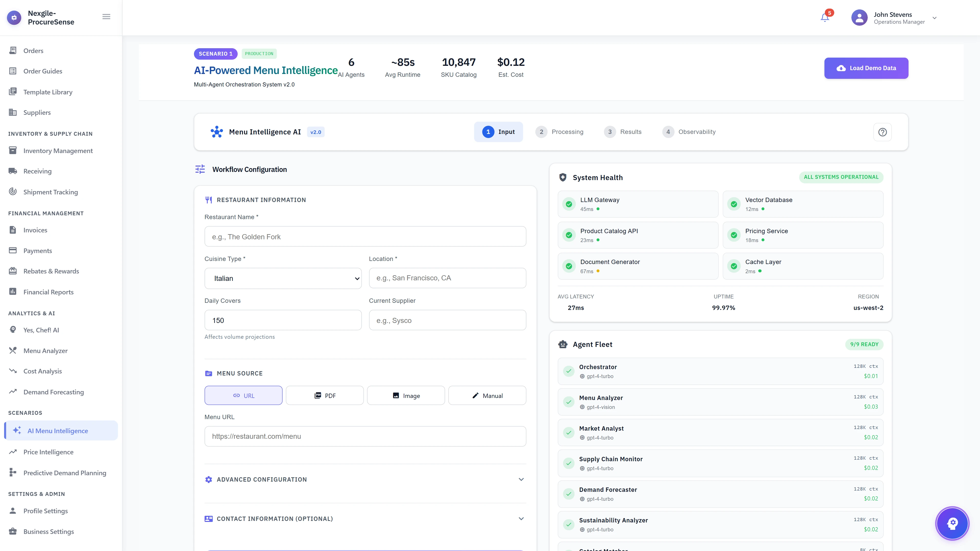Click the v2.0 version badge

pyautogui.click(x=315, y=132)
